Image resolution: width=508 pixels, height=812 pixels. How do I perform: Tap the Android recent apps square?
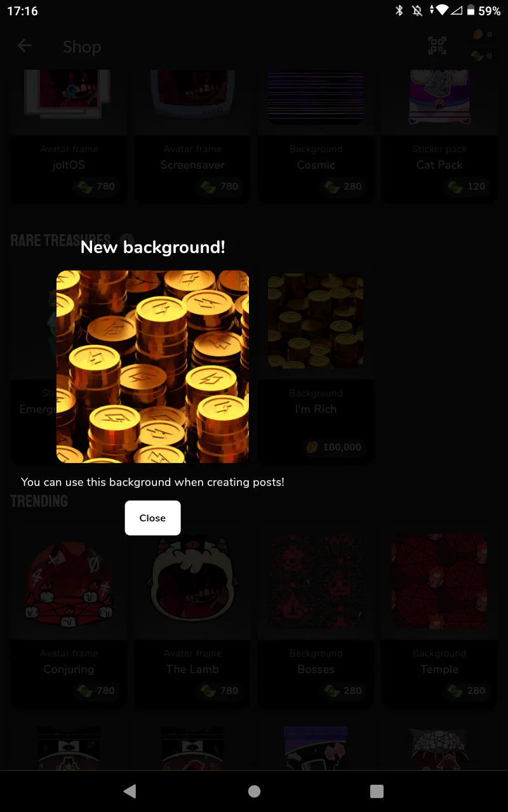(377, 791)
